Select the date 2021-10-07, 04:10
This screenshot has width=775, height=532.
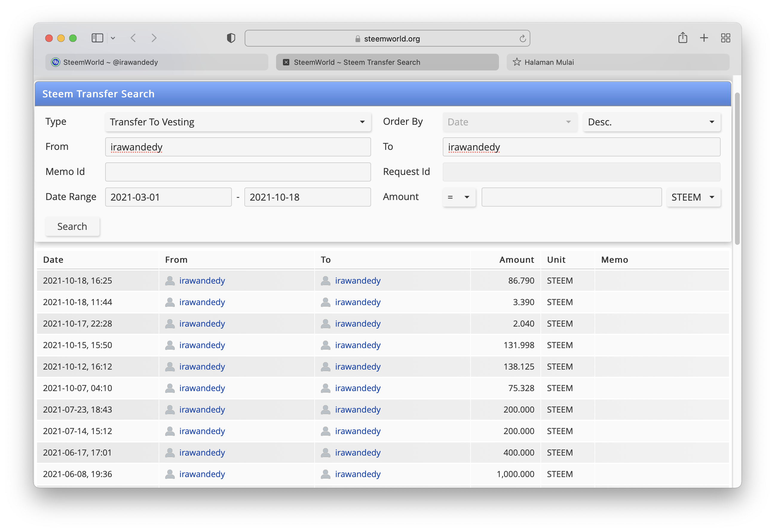tap(77, 388)
